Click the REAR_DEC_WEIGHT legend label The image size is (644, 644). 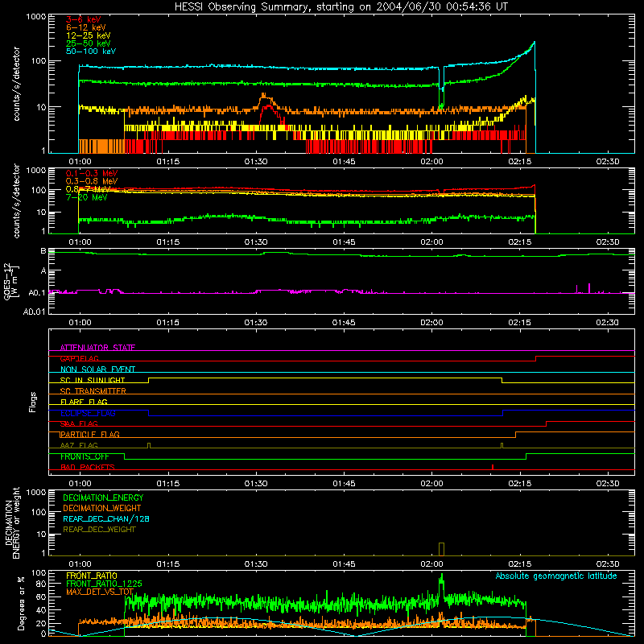pyautogui.click(x=99, y=530)
